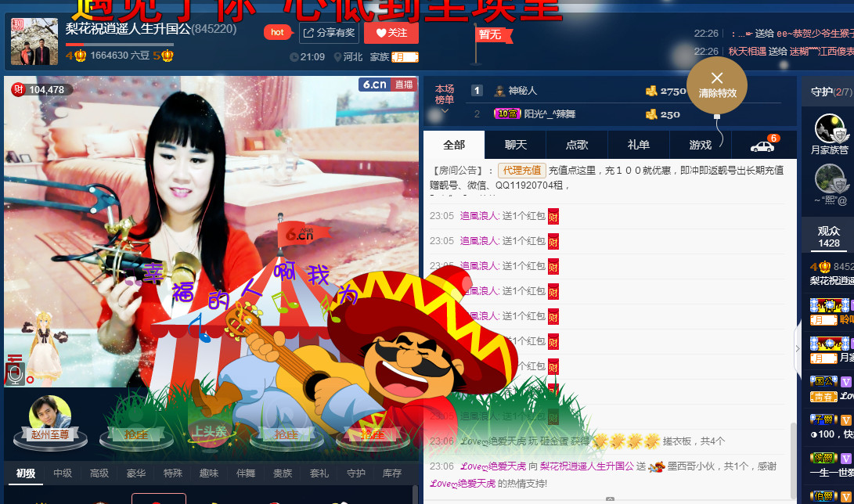Open the 分享有奖 share button
Viewport: 854px width, 504px height.
click(x=329, y=33)
